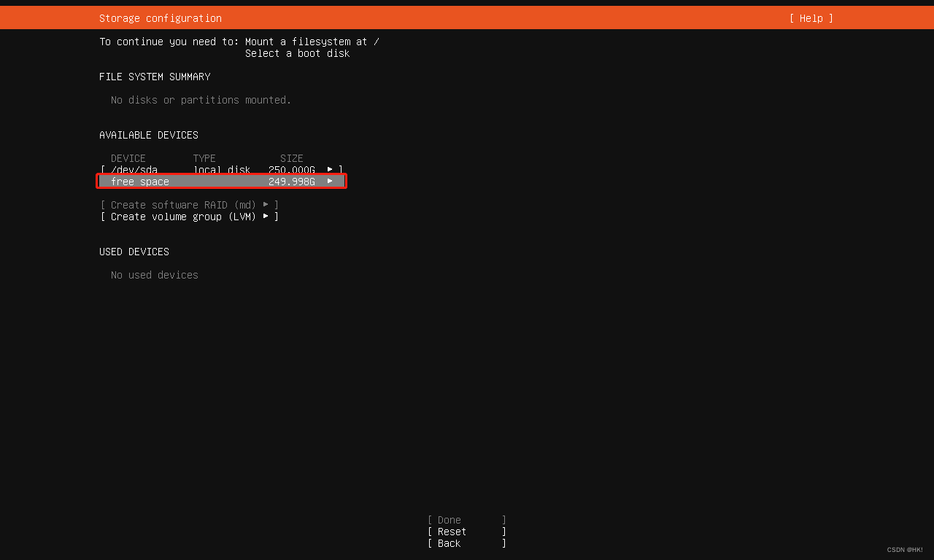
Task: Select the /dev/sda local disk row
Action: tap(222, 170)
